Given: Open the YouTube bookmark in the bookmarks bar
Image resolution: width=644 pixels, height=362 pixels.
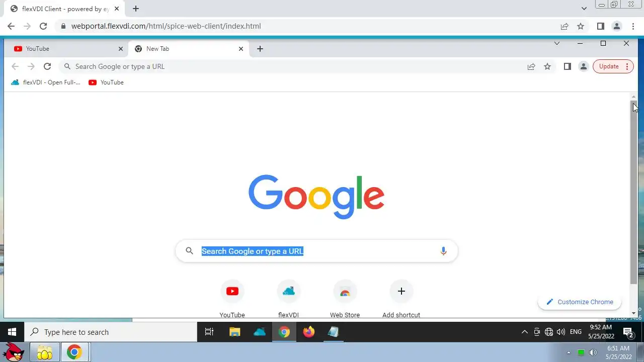Looking at the screenshot, I should [x=106, y=82].
